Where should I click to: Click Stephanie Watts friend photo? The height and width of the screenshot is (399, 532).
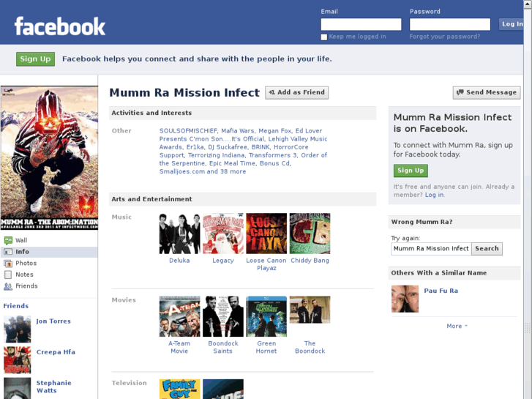[x=18, y=388]
